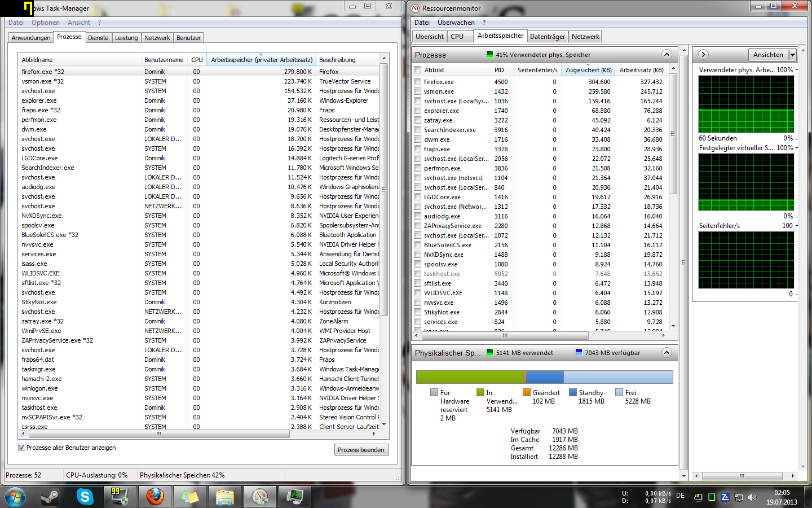This screenshot has height=508, width=812.
Task: Open Sticky Notes taskbar icon
Action: pyautogui.click(x=190, y=497)
